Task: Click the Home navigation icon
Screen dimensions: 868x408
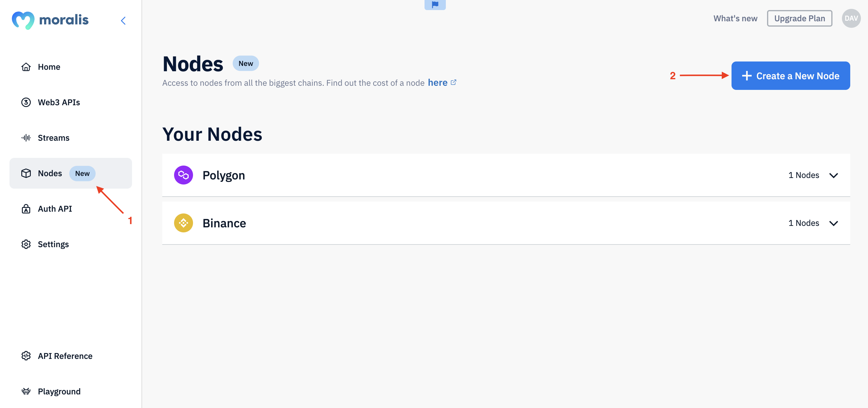Action: 26,66
